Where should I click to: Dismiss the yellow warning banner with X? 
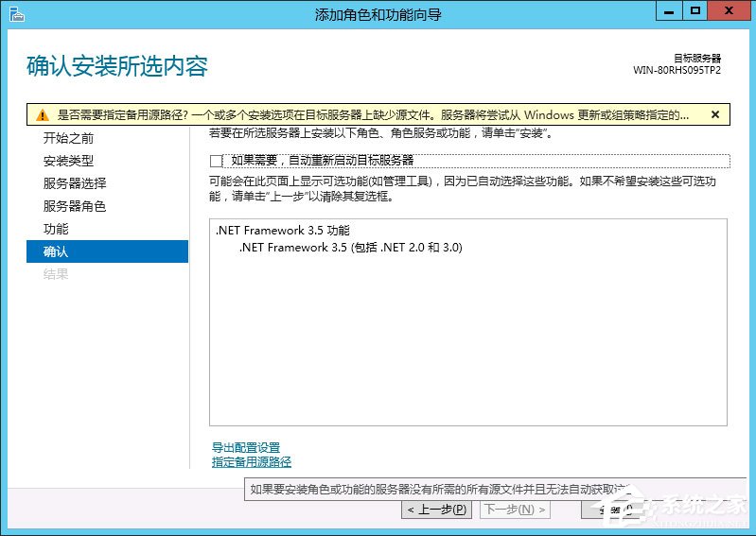[714, 114]
